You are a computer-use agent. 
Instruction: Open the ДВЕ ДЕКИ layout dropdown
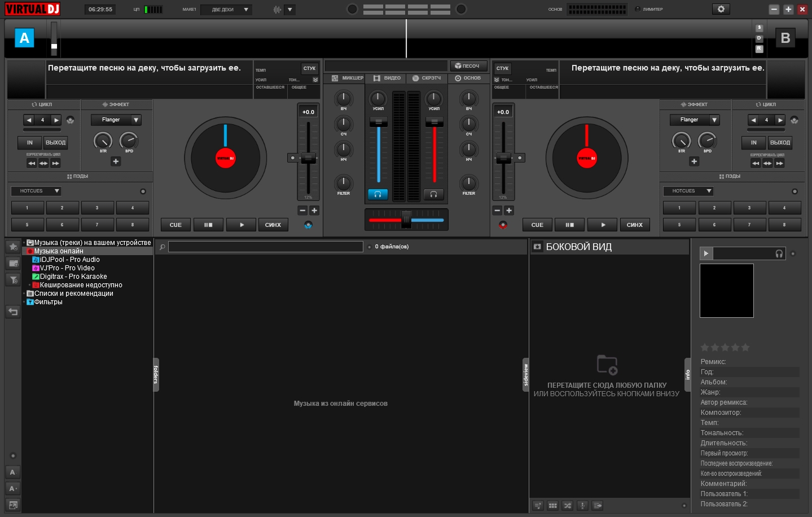point(230,10)
